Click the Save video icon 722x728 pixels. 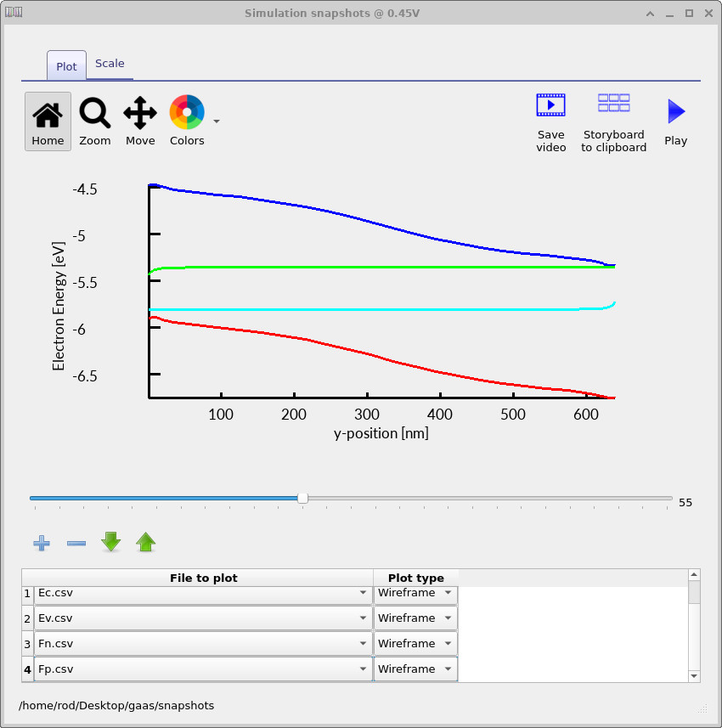(550, 121)
